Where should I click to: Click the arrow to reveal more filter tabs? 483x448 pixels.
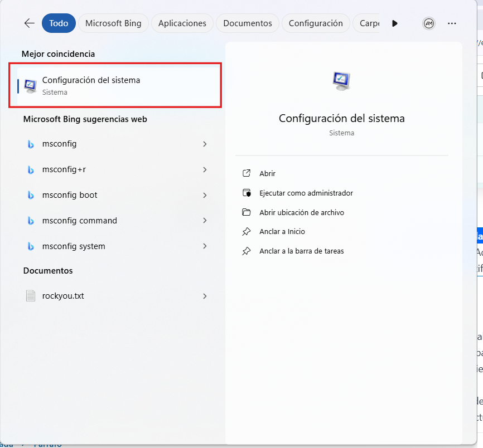pyautogui.click(x=395, y=23)
